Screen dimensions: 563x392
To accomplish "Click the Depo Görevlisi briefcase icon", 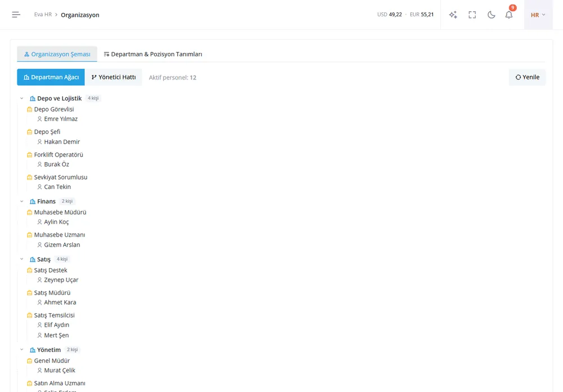I will coord(29,109).
